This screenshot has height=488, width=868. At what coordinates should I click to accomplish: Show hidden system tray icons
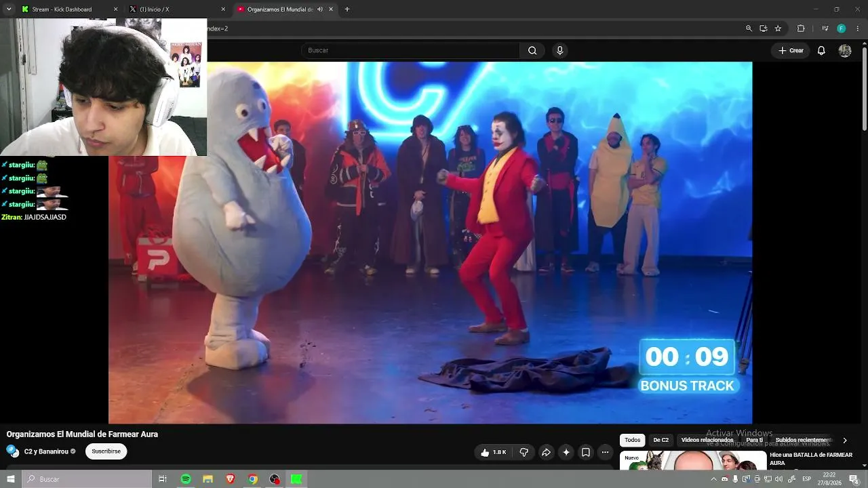point(714,479)
